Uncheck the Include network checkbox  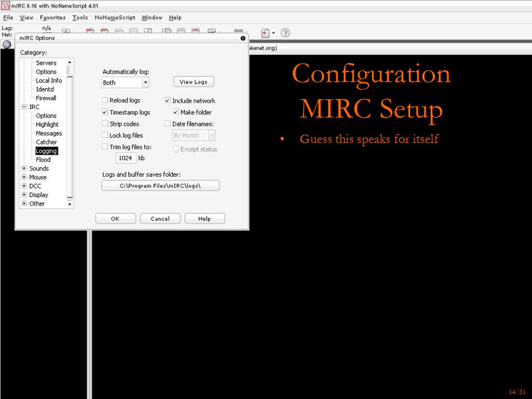167,100
